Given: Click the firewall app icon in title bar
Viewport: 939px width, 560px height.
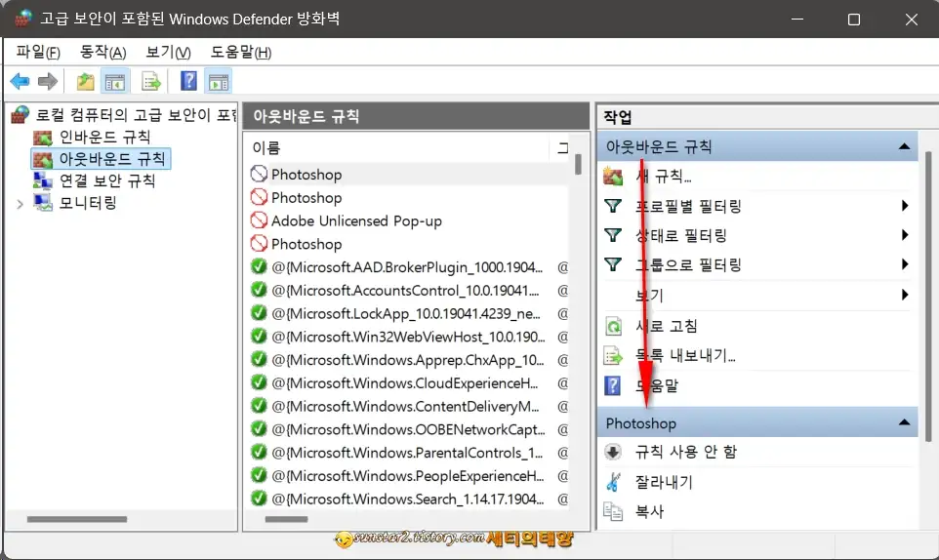Looking at the screenshot, I should pyautogui.click(x=22, y=19).
